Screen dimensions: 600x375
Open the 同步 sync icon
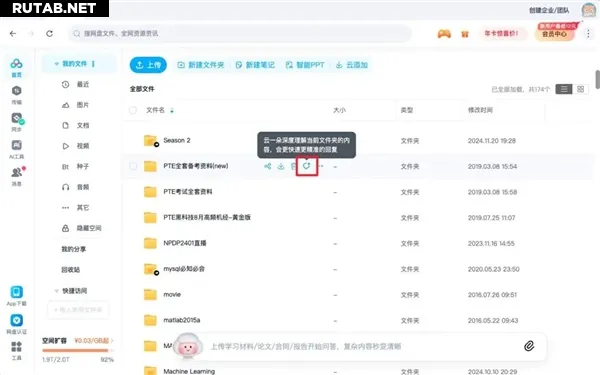click(x=17, y=118)
